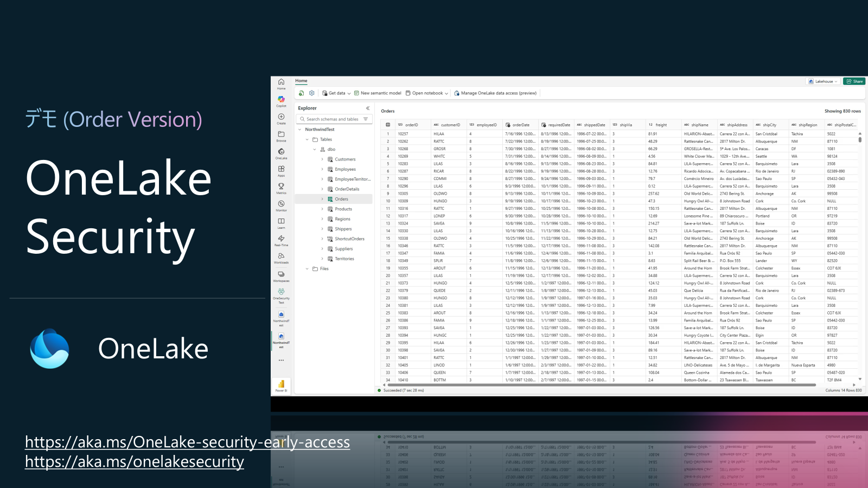Expand the Products table chevron
The height and width of the screenshot is (488, 868).
(x=322, y=209)
